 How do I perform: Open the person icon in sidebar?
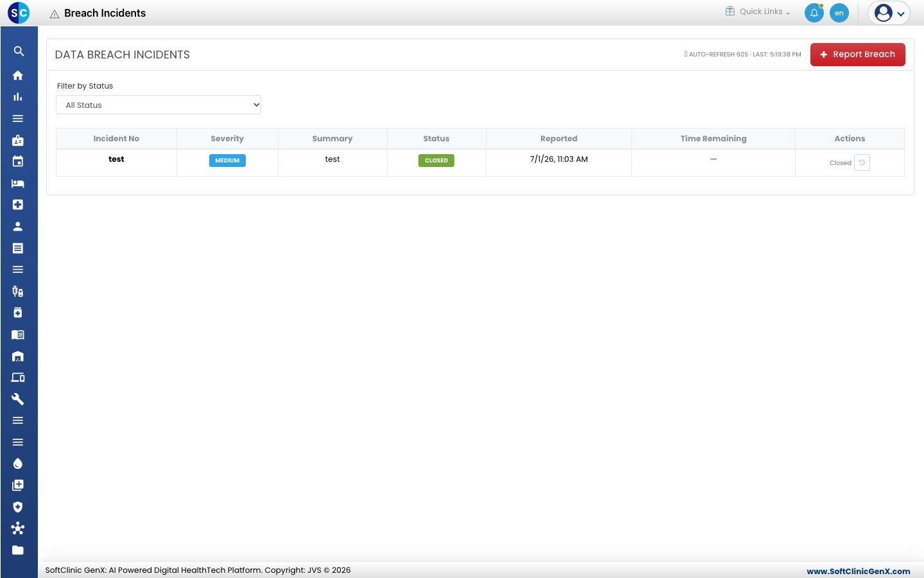(x=18, y=227)
